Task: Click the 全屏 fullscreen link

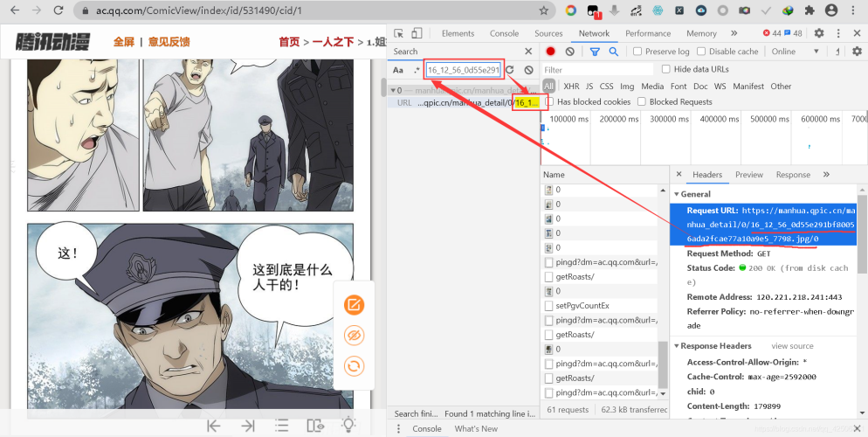Action: click(x=123, y=42)
